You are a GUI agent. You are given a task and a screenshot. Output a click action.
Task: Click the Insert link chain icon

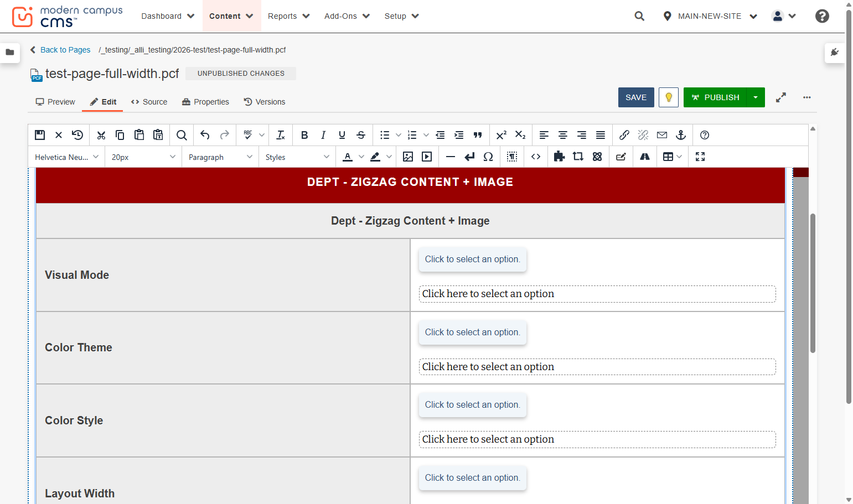tap(624, 135)
